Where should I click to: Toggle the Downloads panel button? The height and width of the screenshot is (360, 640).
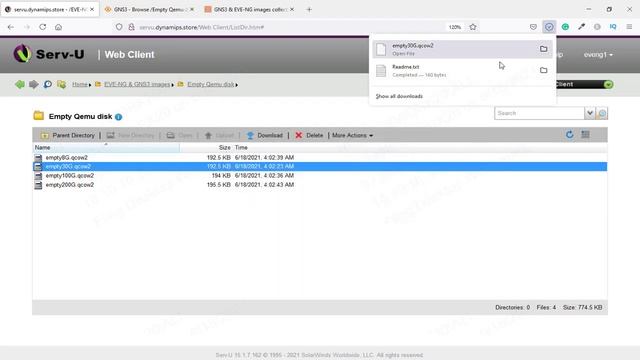click(549, 27)
